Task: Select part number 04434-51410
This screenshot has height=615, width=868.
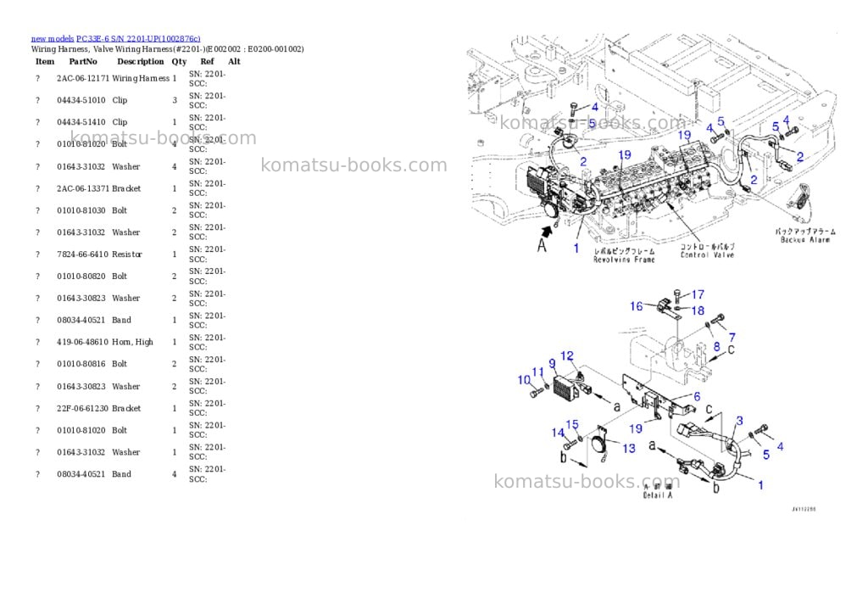Action: point(81,122)
